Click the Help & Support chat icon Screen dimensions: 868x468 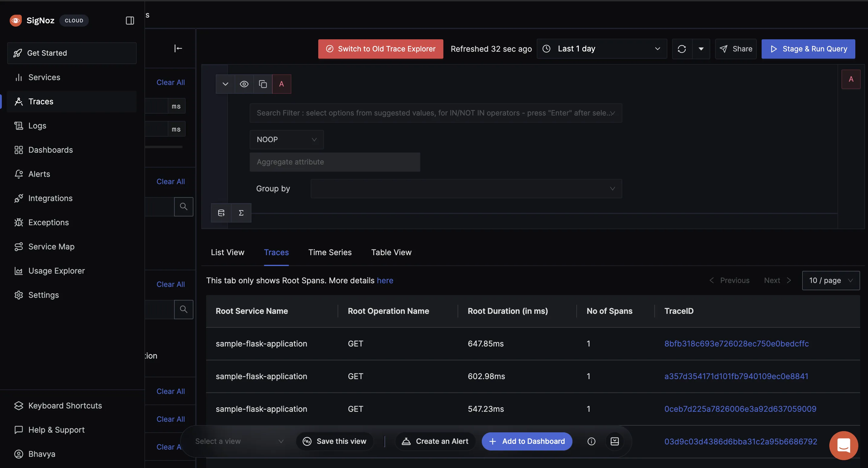18,430
